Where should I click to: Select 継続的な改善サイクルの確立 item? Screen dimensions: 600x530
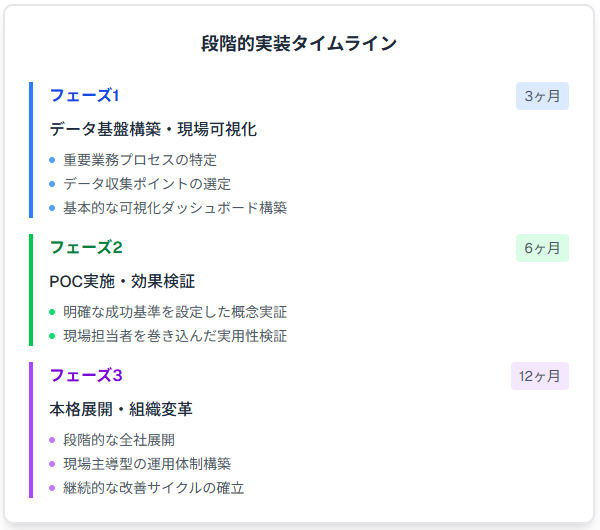pyautogui.click(x=154, y=488)
